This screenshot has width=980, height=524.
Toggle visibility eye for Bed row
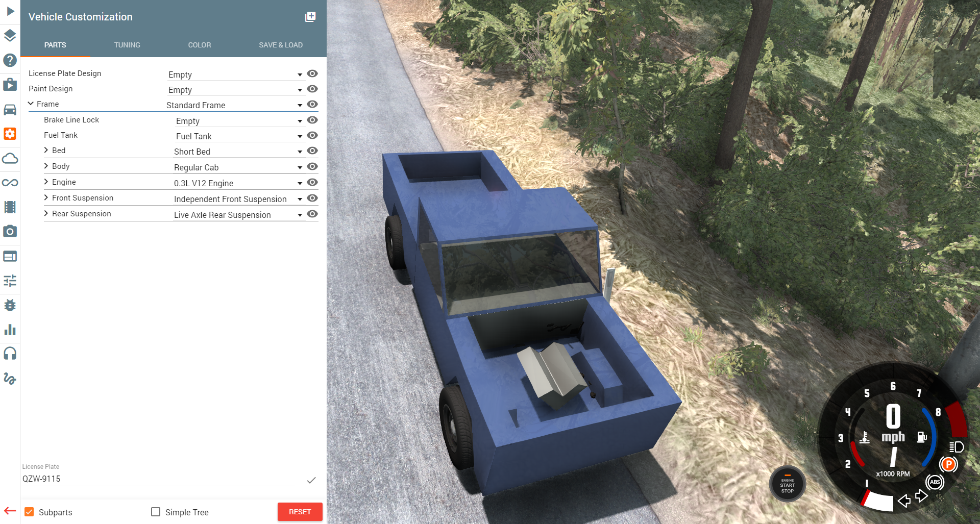(x=312, y=151)
